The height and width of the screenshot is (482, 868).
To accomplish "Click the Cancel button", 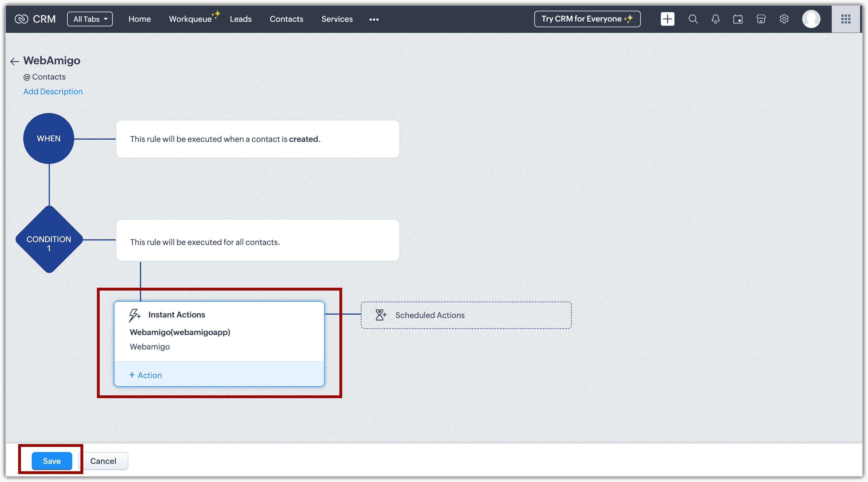I will tap(103, 461).
